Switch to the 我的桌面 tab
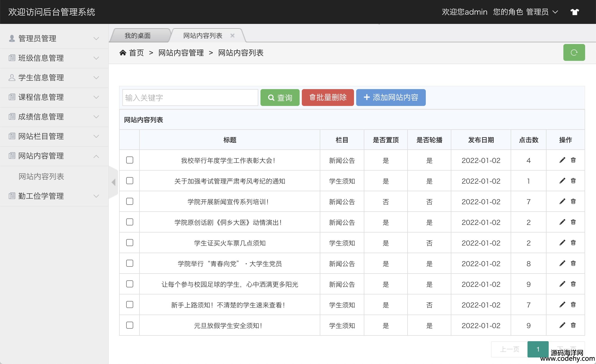 click(138, 36)
